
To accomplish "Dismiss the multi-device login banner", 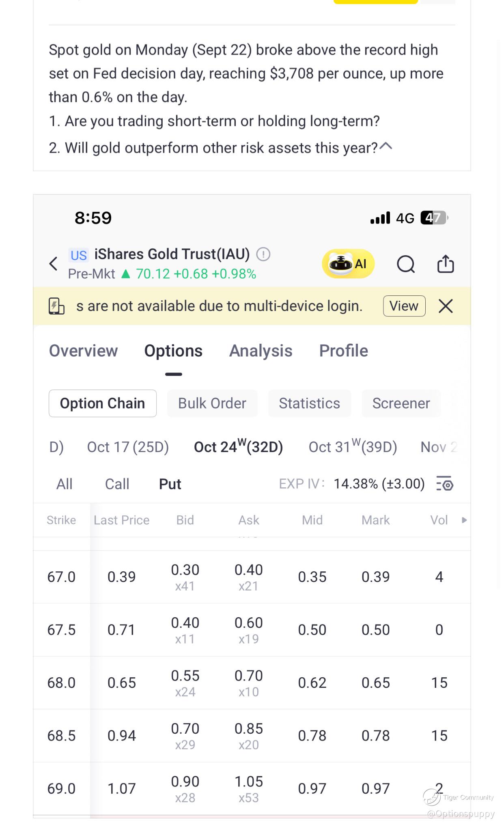I will [x=446, y=306].
